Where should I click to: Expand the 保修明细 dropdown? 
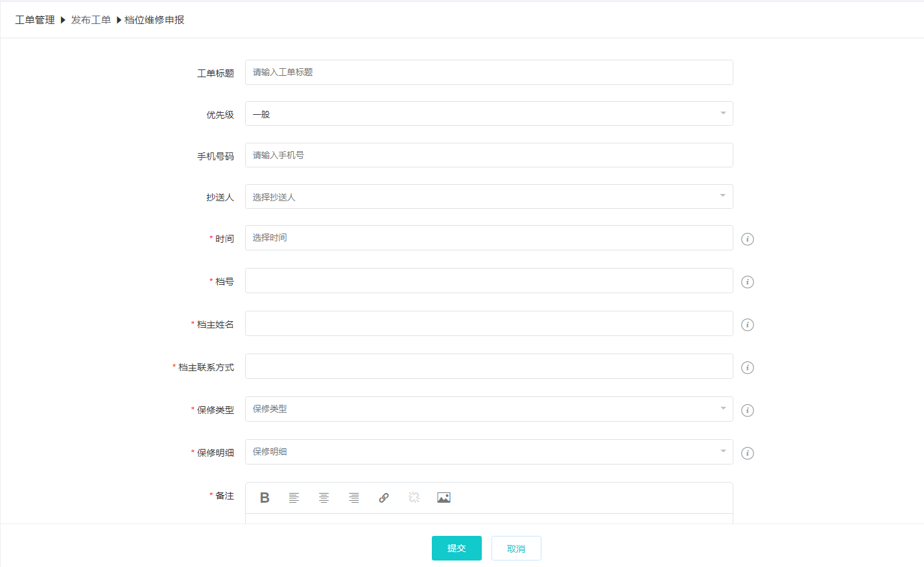click(489, 452)
